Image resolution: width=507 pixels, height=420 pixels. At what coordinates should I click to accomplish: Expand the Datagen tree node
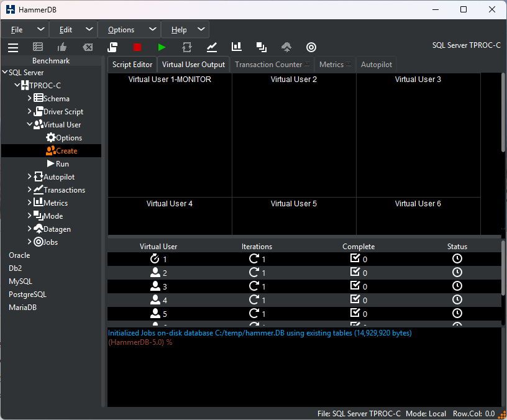pyautogui.click(x=29, y=229)
